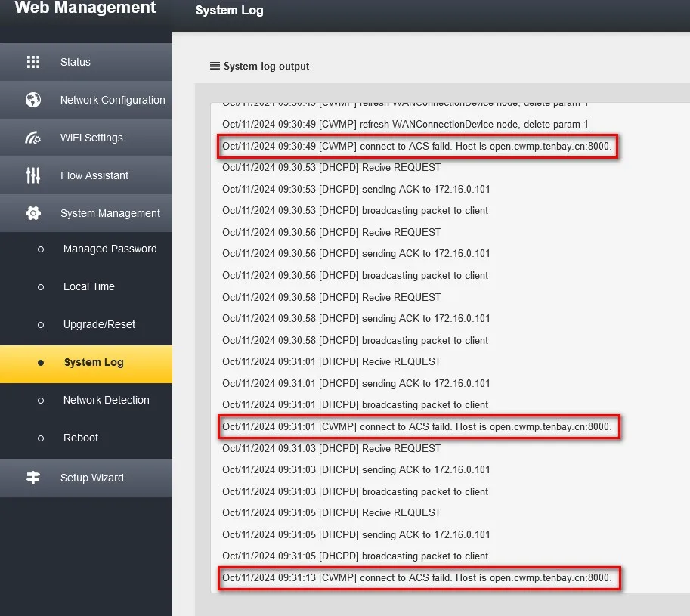Image resolution: width=690 pixels, height=616 pixels.
Task: Click the Network Configuration globe icon
Action: 33,100
